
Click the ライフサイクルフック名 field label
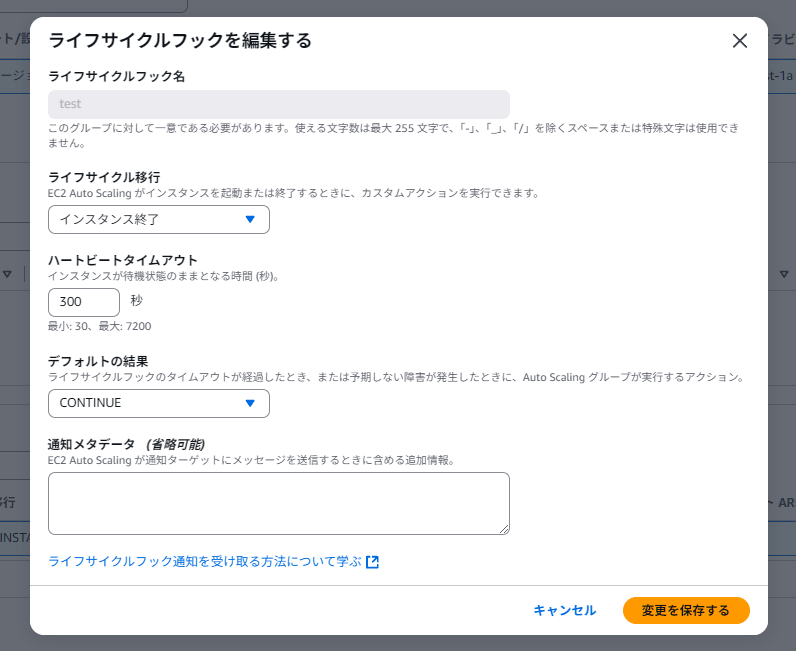pyautogui.click(x=116, y=75)
